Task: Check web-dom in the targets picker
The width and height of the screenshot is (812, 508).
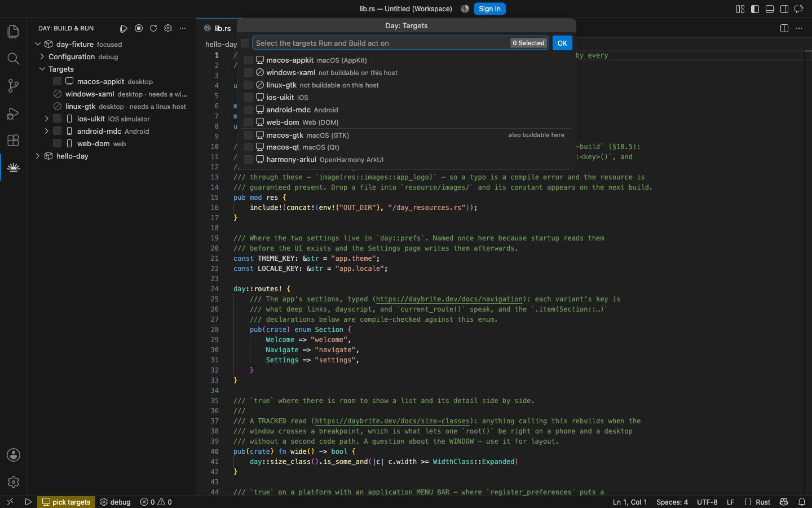Action: coord(248,122)
